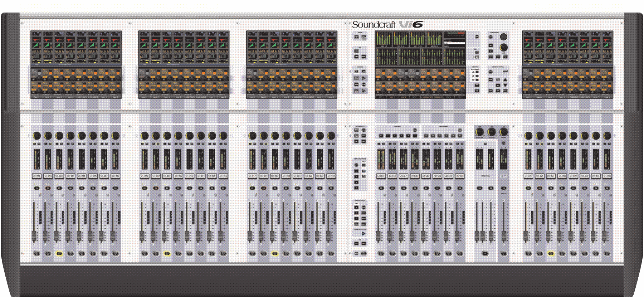This screenshot has height=297, width=644.
Task: Click the CH-004 fader handle
Action: pos(68,236)
